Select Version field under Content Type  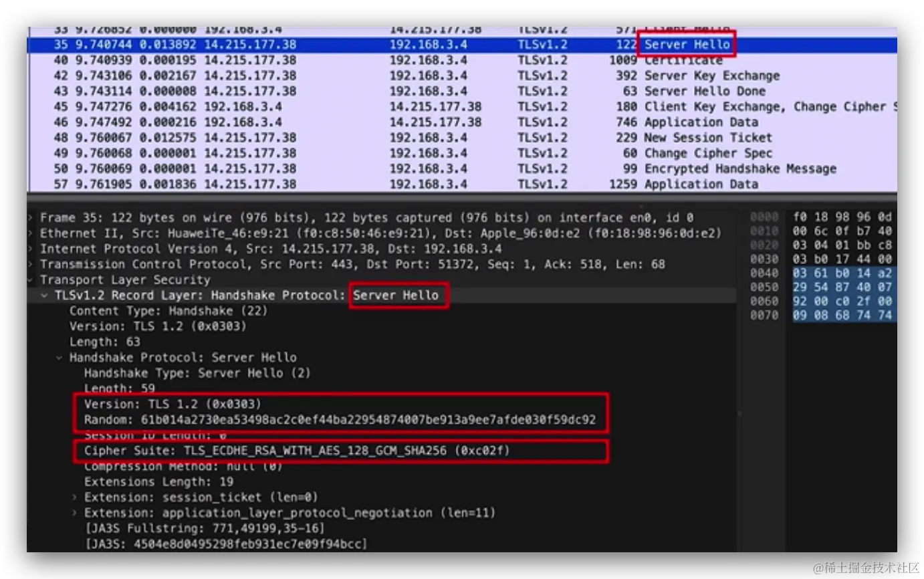coord(158,326)
